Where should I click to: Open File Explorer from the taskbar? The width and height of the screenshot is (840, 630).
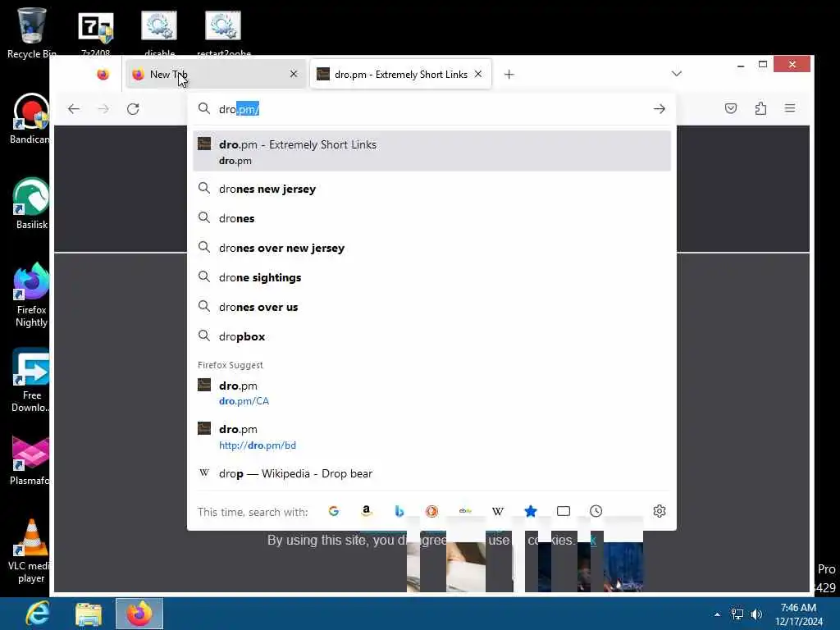tap(89, 614)
